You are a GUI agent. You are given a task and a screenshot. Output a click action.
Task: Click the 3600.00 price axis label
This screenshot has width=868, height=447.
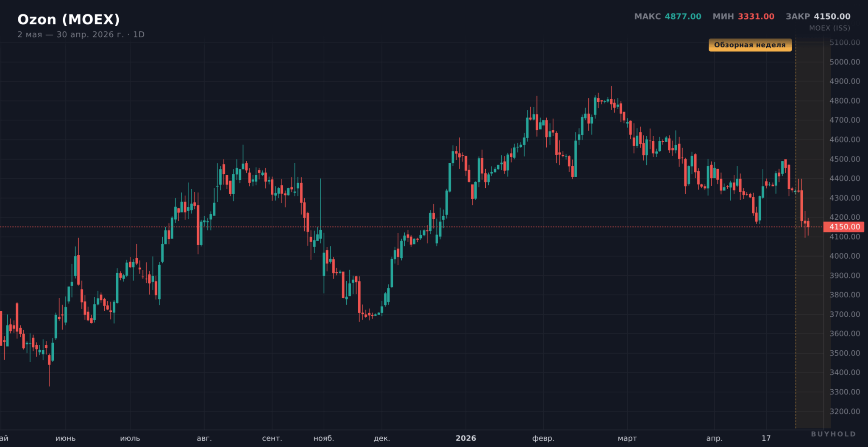click(845, 334)
